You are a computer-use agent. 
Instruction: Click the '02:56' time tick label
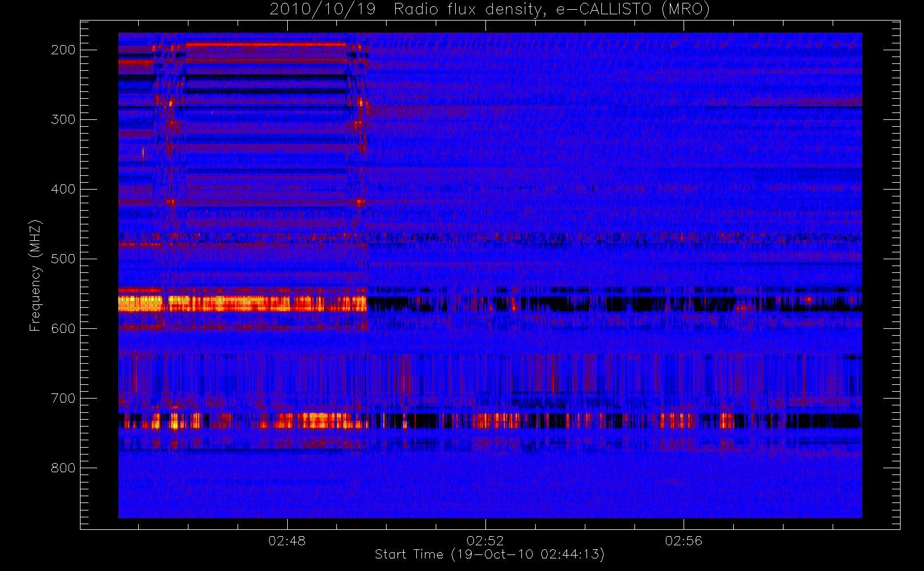coord(684,541)
